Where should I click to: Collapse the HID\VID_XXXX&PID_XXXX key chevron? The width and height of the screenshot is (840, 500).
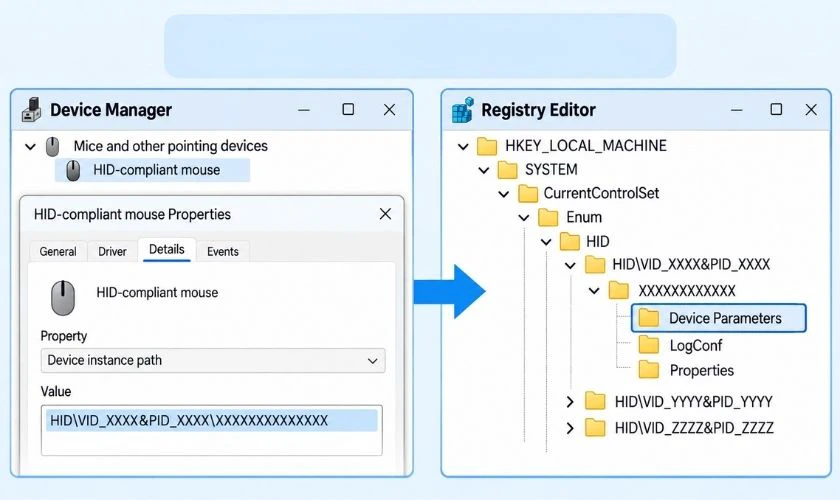[x=570, y=265]
